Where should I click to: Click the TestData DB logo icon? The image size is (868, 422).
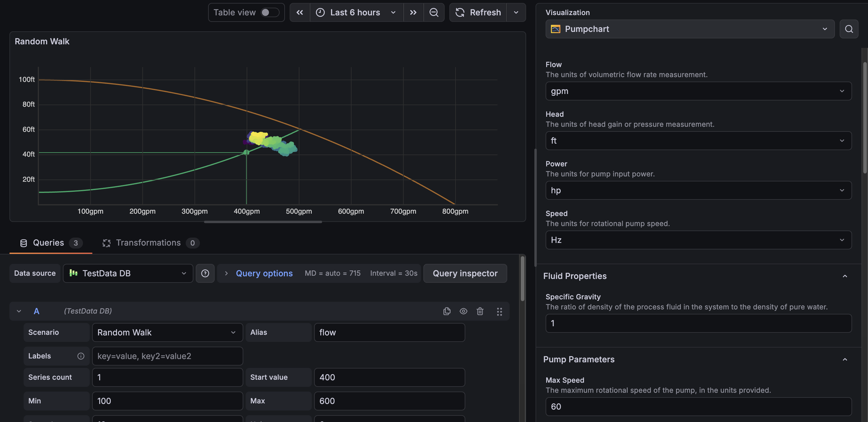74,273
